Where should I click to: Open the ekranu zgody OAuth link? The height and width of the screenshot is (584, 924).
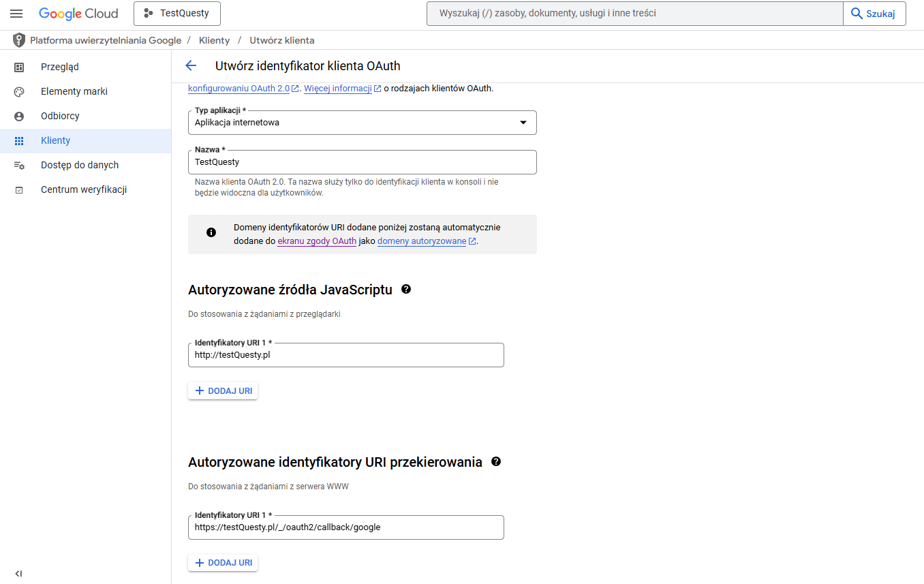click(x=317, y=241)
